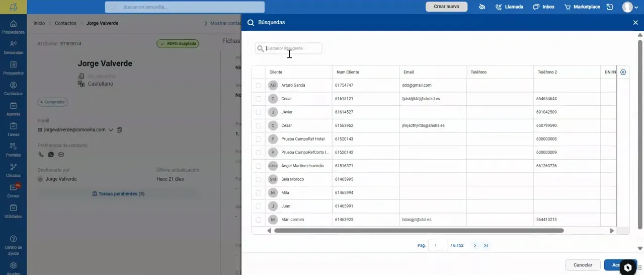The height and width of the screenshot is (275, 644).
Task: Select the checkbox for Sela Moroco
Action: coord(259,179)
